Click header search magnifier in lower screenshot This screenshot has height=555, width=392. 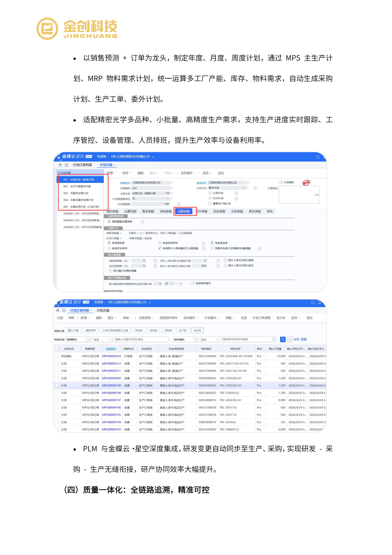313,303
